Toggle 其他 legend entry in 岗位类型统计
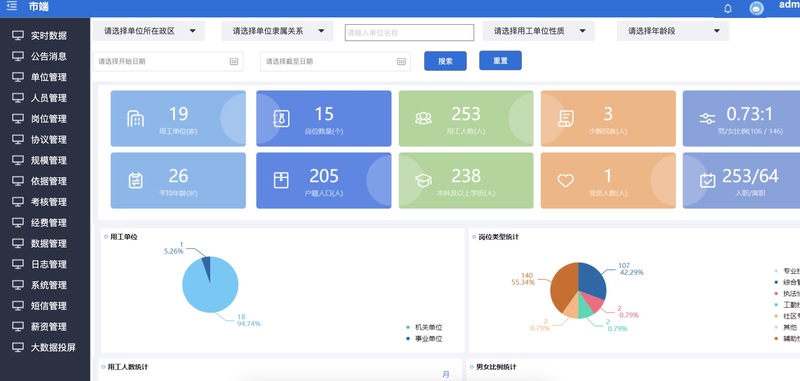This screenshot has height=381, width=800. tap(786, 327)
